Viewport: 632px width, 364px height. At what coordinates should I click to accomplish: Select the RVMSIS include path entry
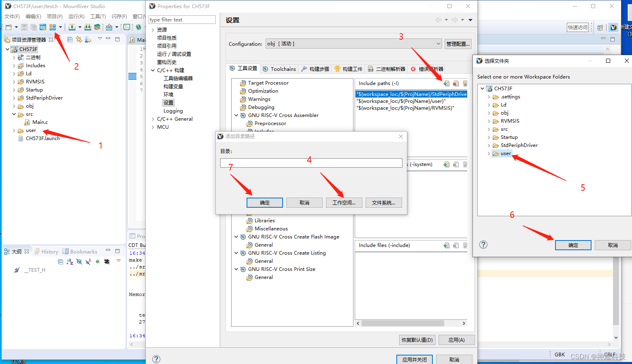click(x=405, y=108)
